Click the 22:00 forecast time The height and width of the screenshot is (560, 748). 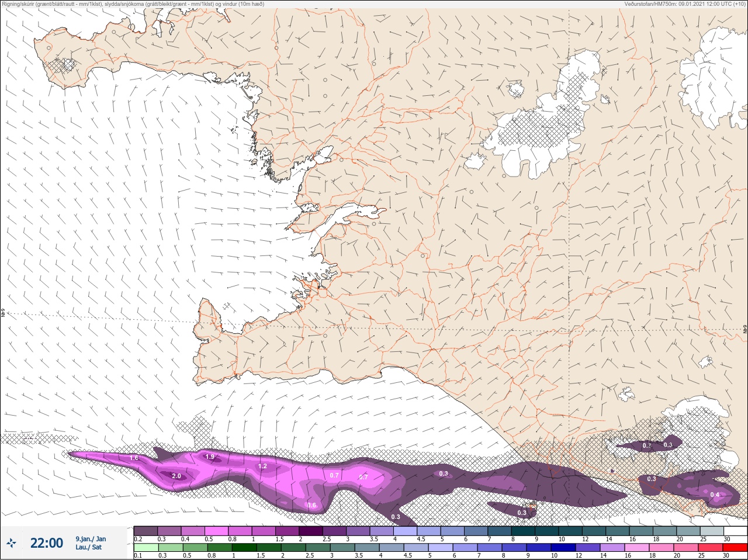[x=47, y=543]
